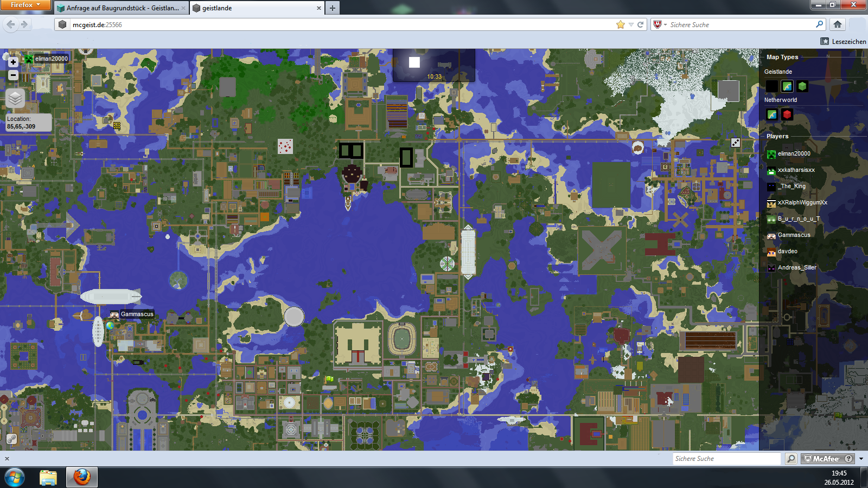Switch to Anfrage auf Baugrundstück tab
The height and width of the screenshot is (488, 868).
pos(122,8)
